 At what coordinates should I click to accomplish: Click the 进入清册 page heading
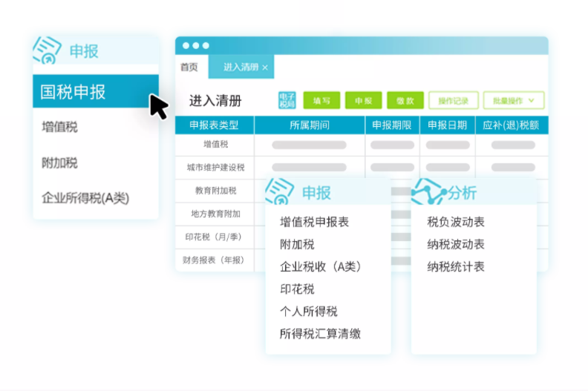215,101
